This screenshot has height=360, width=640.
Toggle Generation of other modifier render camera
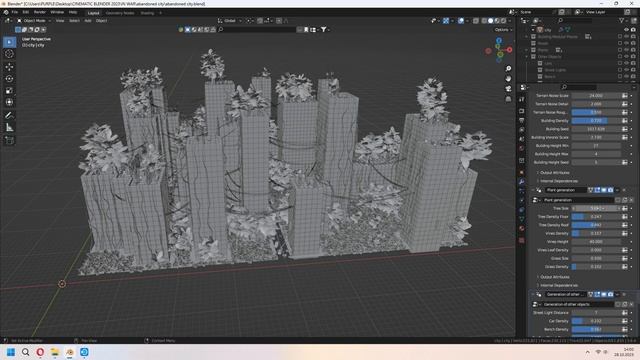(611, 294)
